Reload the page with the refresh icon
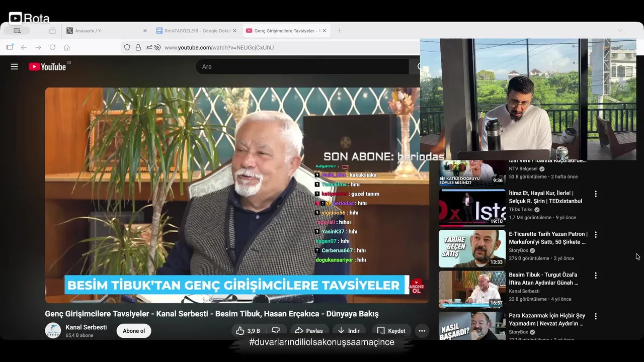644x362 pixels. click(52, 47)
